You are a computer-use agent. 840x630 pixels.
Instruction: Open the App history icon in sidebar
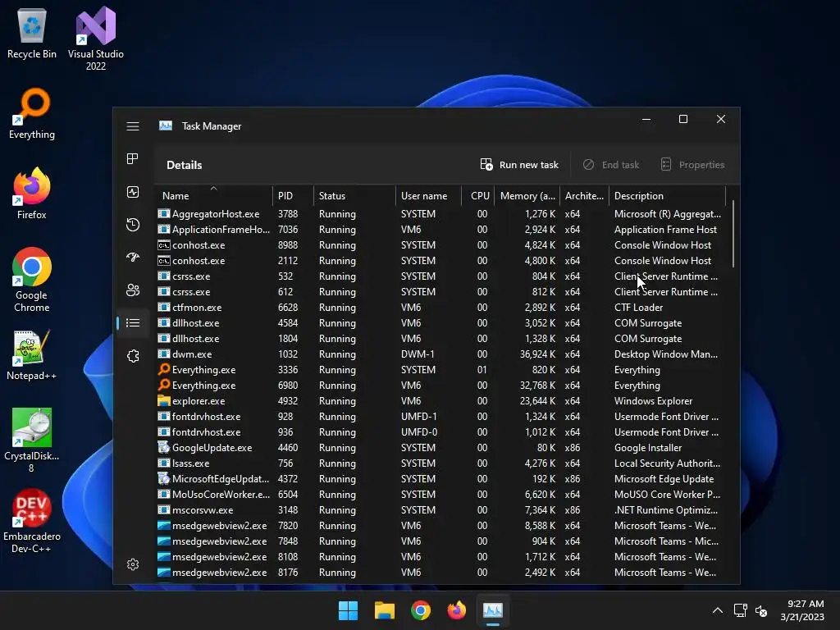(x=133, y=225)
